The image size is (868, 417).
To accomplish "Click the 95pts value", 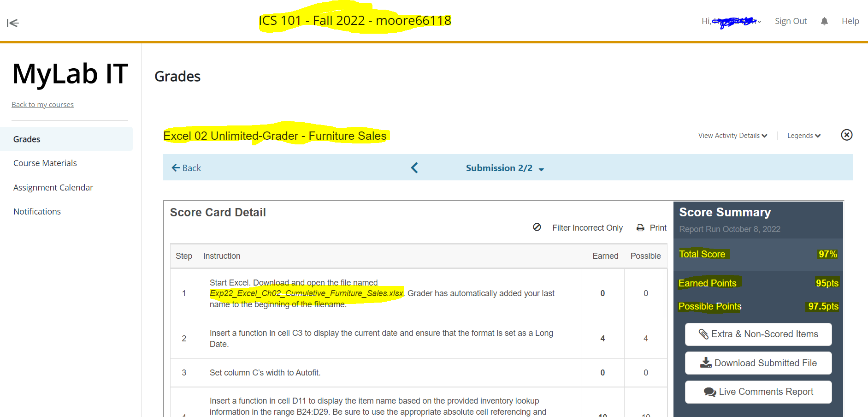I will point(827,283).
